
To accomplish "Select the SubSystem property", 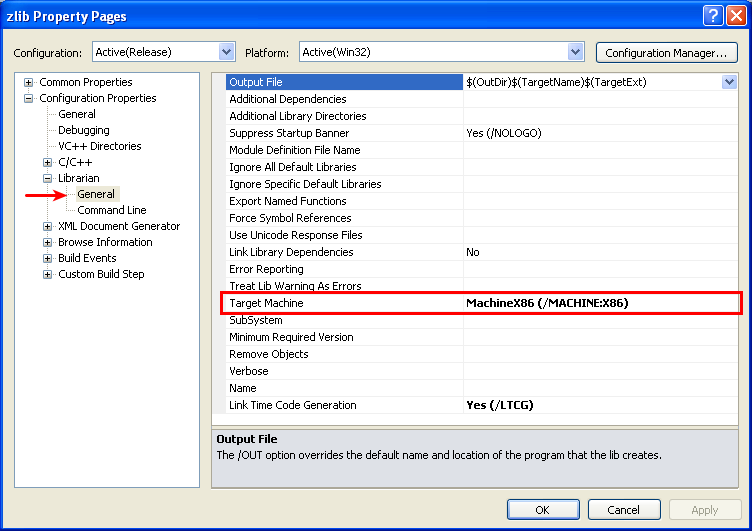I will point(256,320).
